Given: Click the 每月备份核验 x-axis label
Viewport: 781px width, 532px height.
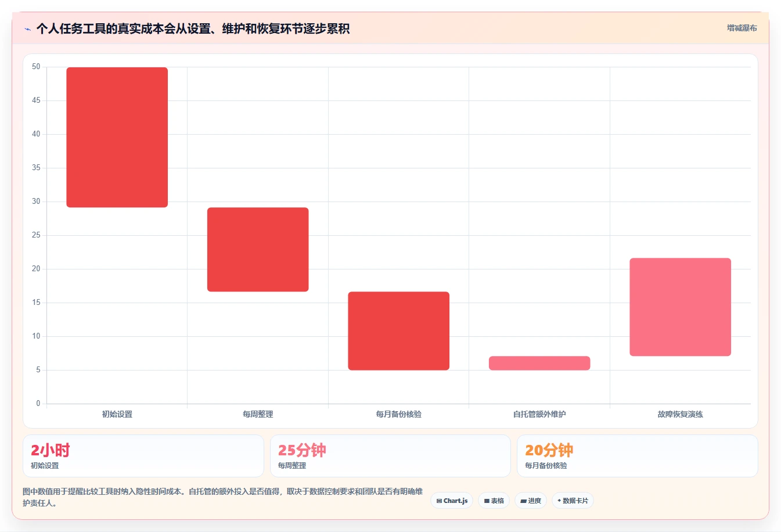Looking at the screenshot, I should (x=399, y=414).
